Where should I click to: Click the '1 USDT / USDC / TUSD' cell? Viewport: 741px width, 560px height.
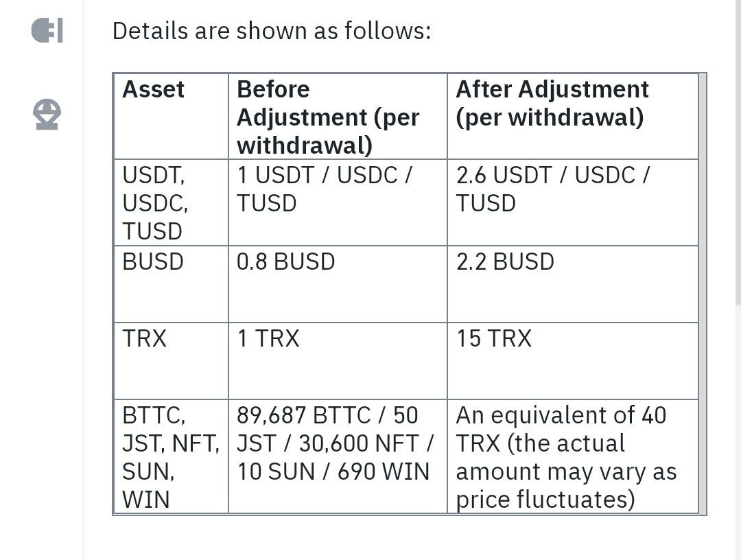point(338,202)
